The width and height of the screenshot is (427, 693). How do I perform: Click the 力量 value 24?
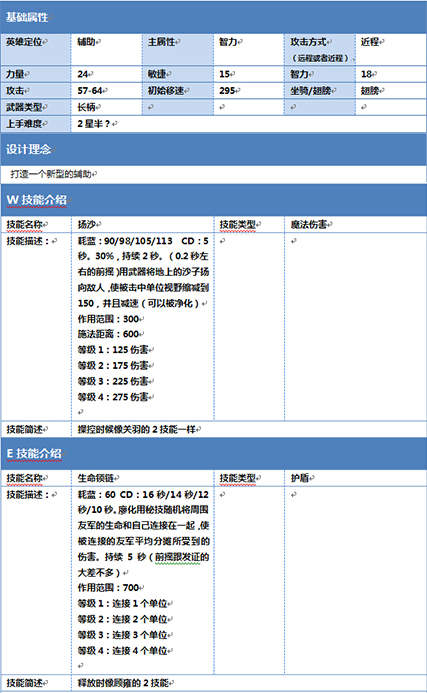pyautogui.click(x=107, y=74)
